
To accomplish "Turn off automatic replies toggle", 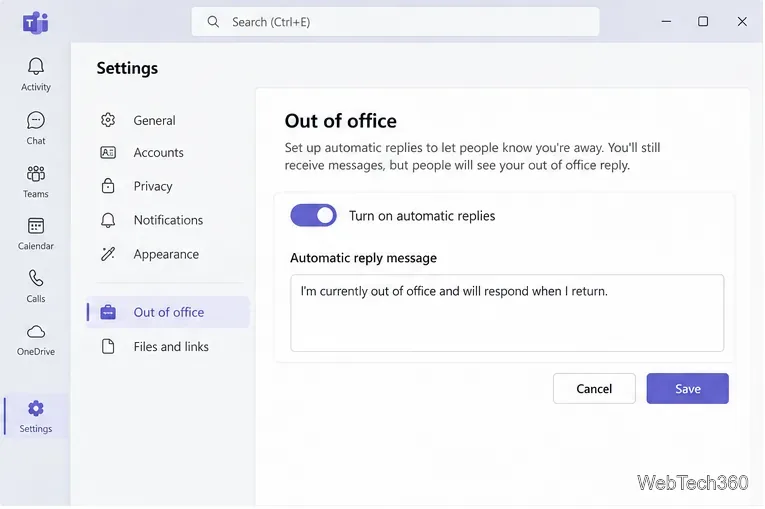I will coord(313,215).
